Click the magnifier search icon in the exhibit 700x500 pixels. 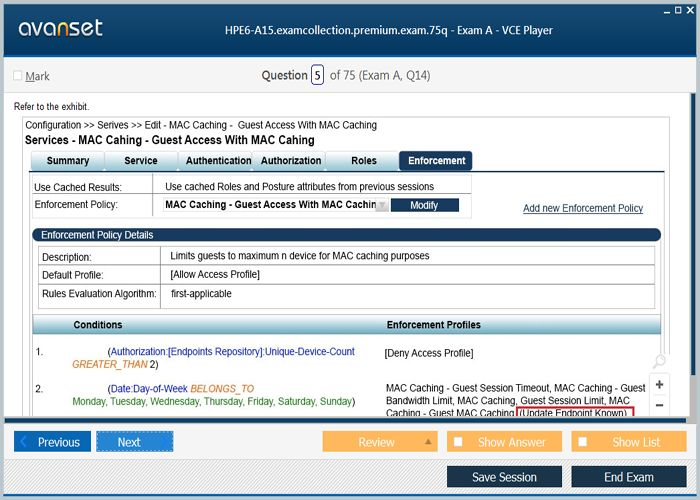659,361
